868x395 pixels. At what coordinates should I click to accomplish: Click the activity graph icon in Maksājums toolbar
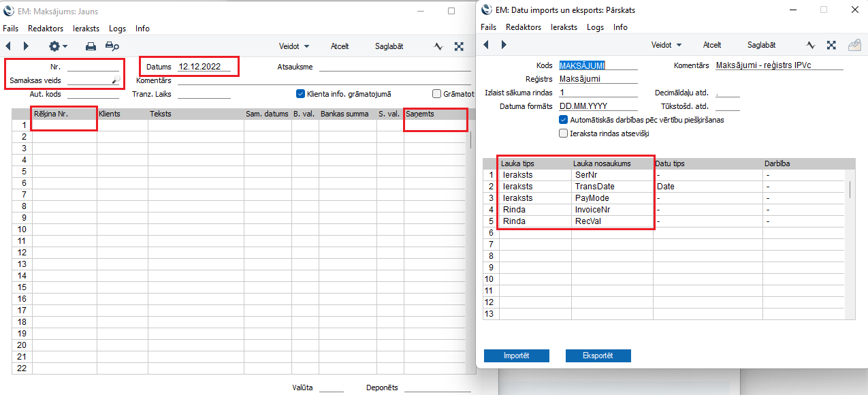tap(439, 46)
